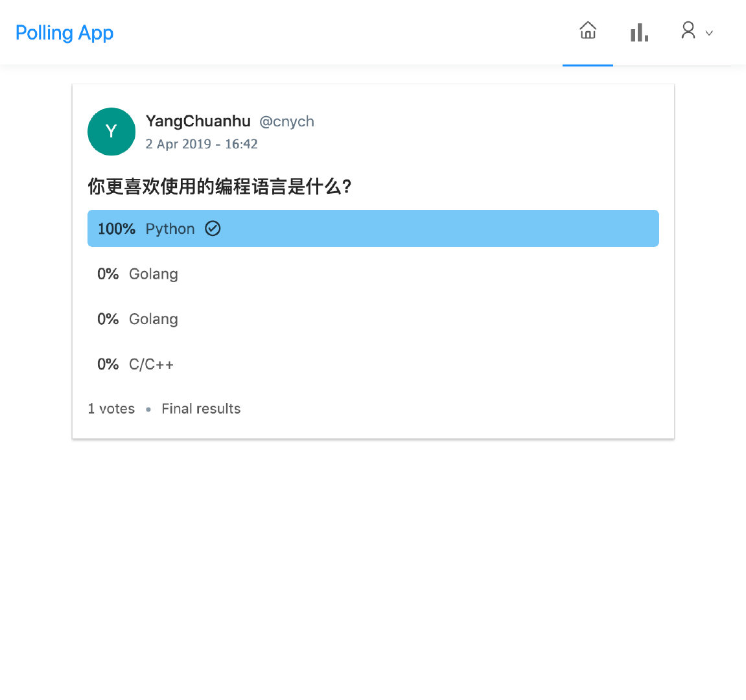
Task: Click the 1 votes counter text
Action: tap(111, 408)
